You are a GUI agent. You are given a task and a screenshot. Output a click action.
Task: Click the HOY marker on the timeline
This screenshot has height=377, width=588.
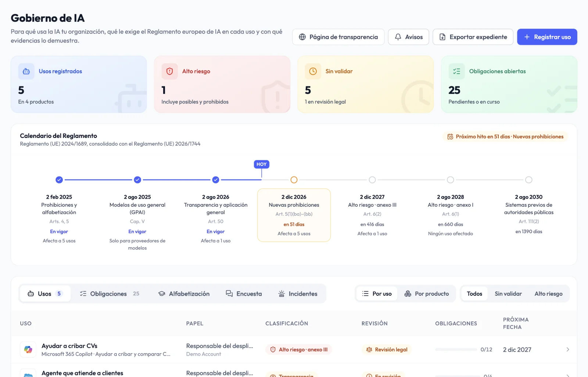click(x=262, y=164)
